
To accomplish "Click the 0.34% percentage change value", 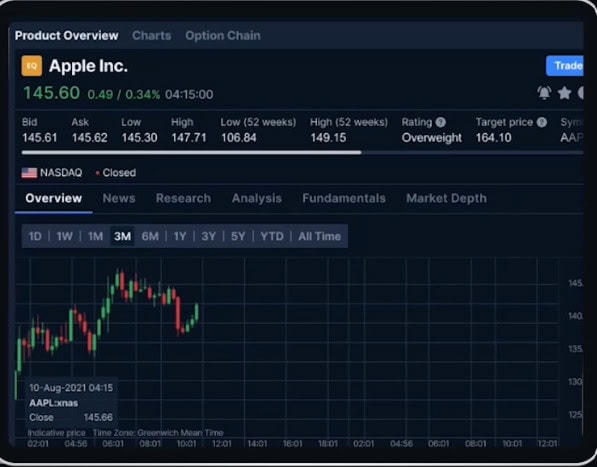I will pyautogui.click(x=142, y=94).
